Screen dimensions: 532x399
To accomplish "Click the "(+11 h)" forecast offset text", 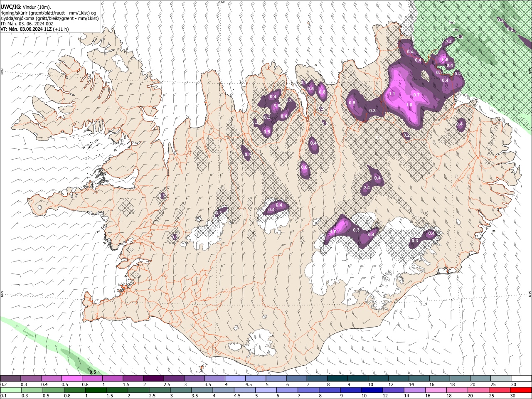I will tap(61, 29).
